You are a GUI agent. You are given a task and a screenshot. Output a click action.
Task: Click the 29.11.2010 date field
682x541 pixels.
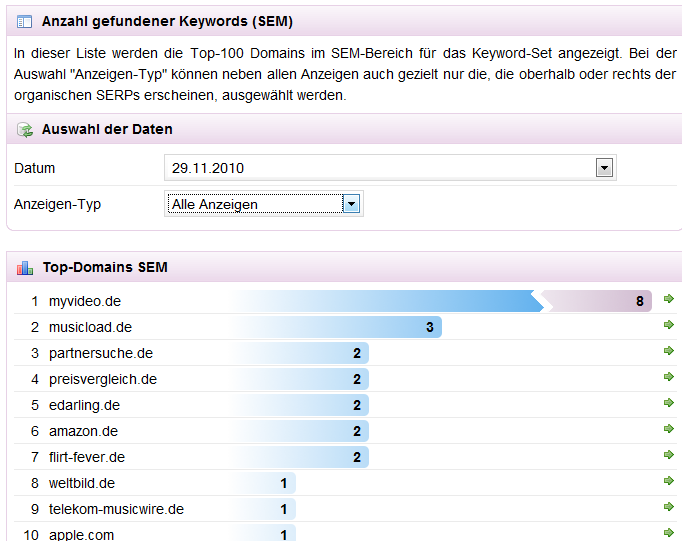point(390,168)
